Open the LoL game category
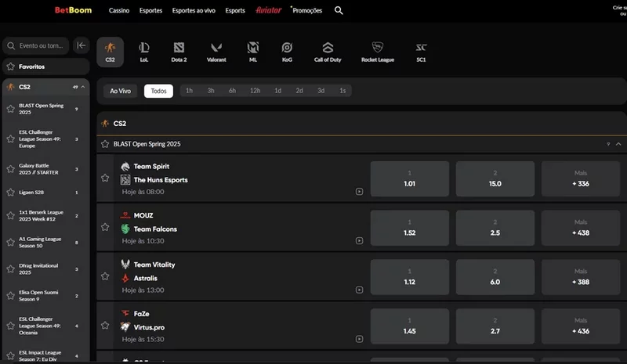 pyautogui.click(x=144, y=52)
